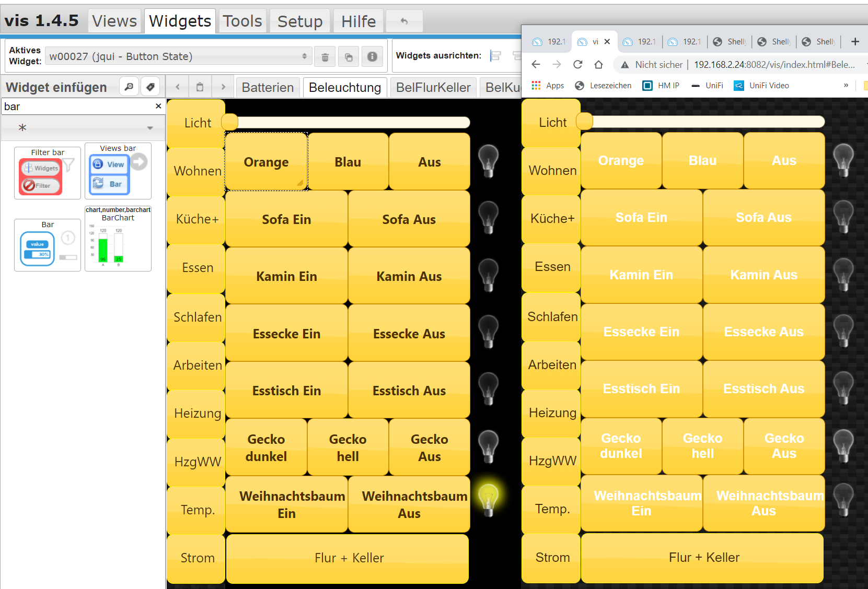Select the bulb beside Essecke Aus in the editor
The width and height of the screenshot is (868, 589).
pyautogui.click(x=488, y=332)
